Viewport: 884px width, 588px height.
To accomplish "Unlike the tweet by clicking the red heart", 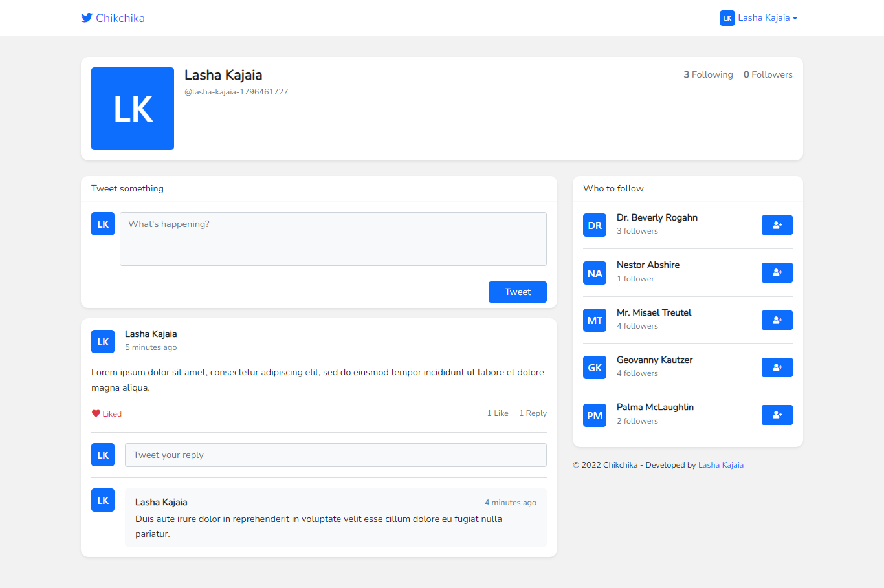I will coord(96,413).
